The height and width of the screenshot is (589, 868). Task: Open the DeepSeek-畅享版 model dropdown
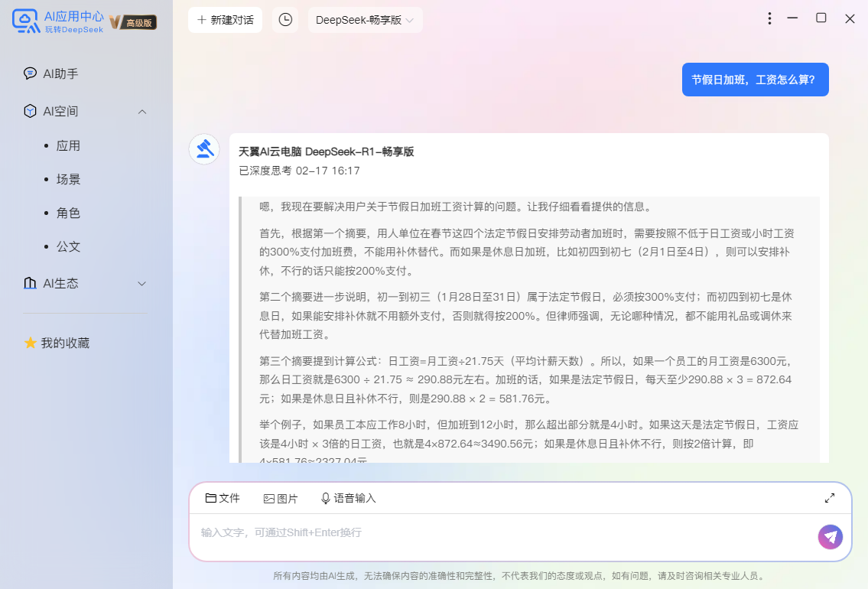(366, 20)
